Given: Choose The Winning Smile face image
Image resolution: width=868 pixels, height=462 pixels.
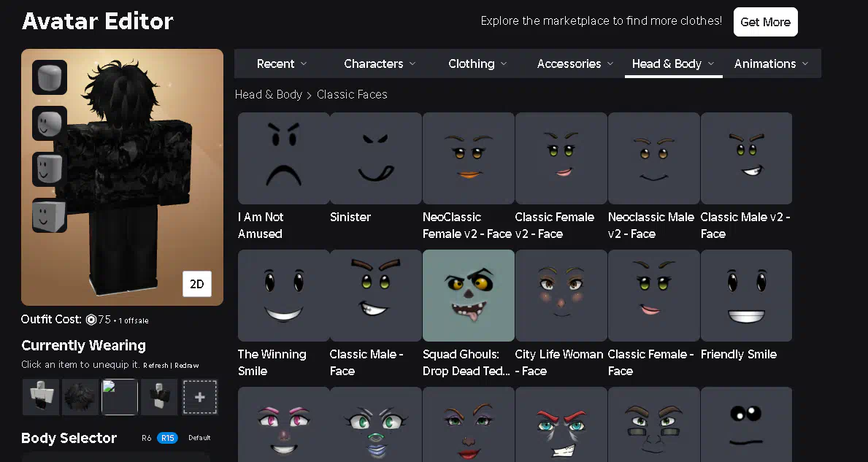Looking at the screenshot, I should pos(284,296).
